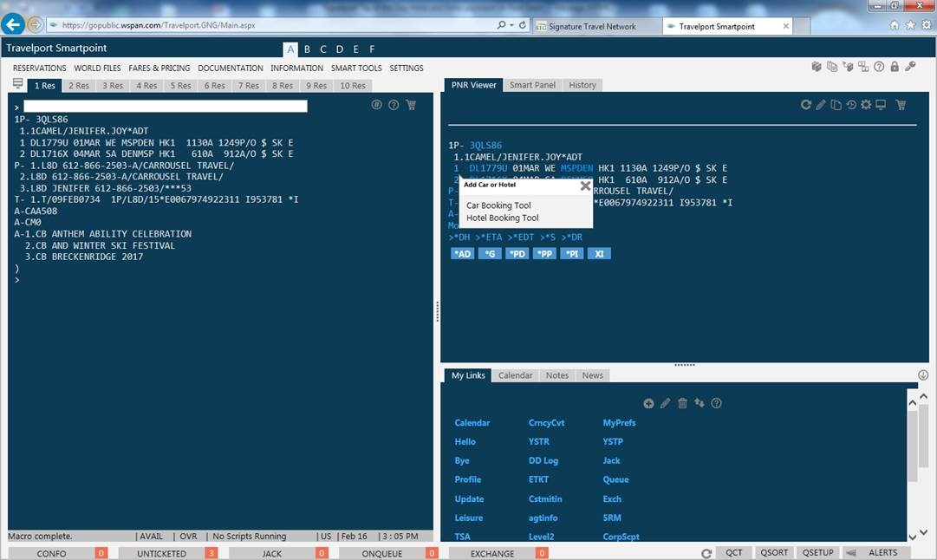Viewport: 937px width, 560px height.
Task: Click the reorder arrows icon in My Links
Action: [699, 403]
